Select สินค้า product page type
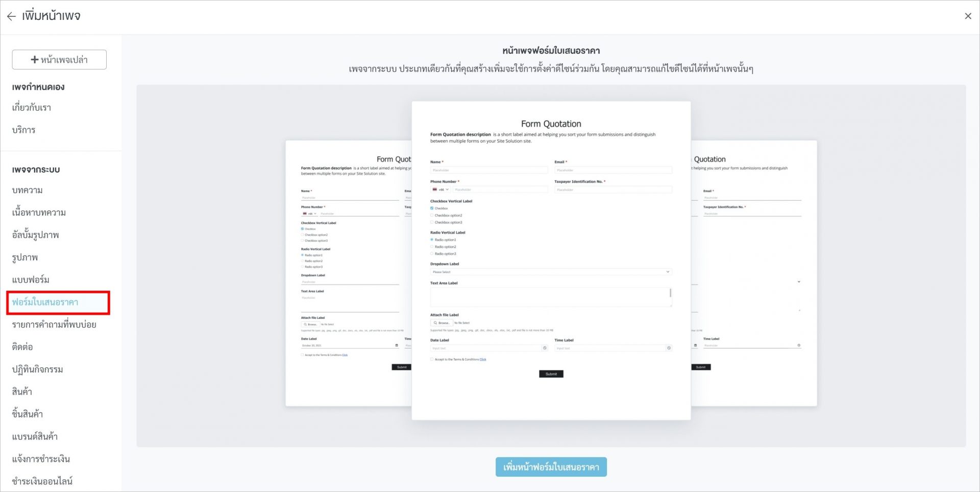The height and width of the screenshot is (492, 980). point(22,392)
